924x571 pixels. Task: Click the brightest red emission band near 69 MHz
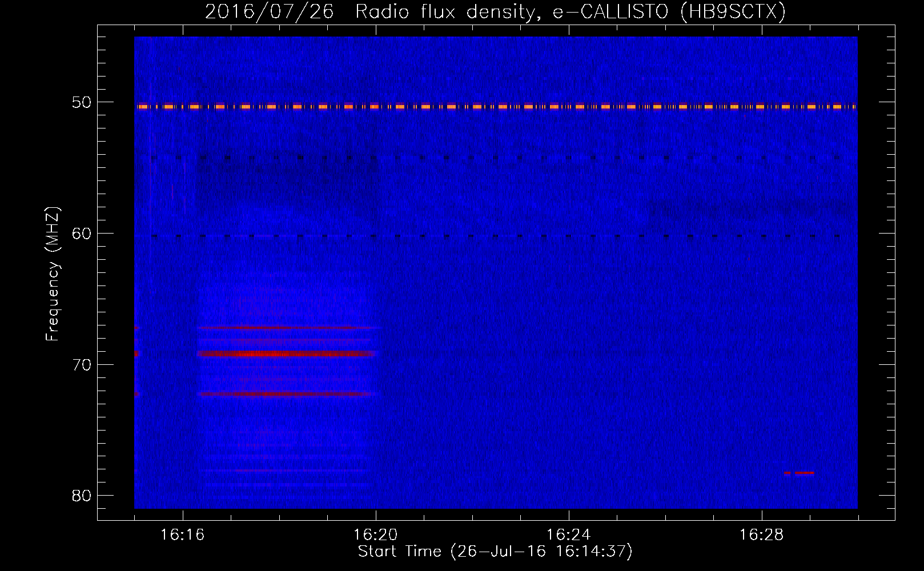pos(287,353)
